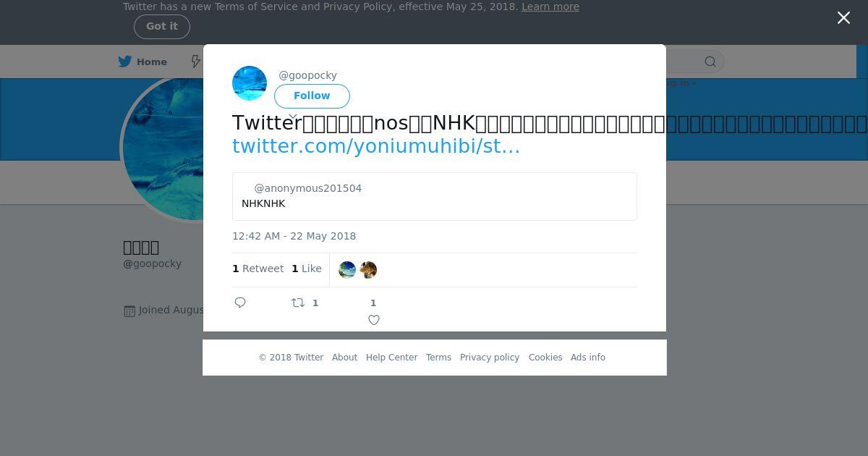Open the calendar Joined date icon
Image resolution: width=868 pixels, height=456 pixels.
point(129,311)
